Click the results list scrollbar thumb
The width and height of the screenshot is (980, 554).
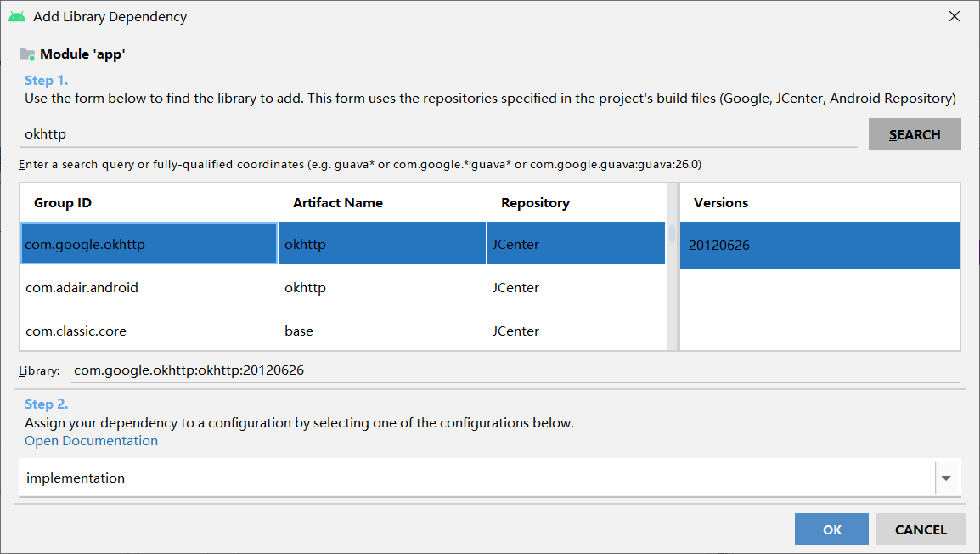(672, 234)
